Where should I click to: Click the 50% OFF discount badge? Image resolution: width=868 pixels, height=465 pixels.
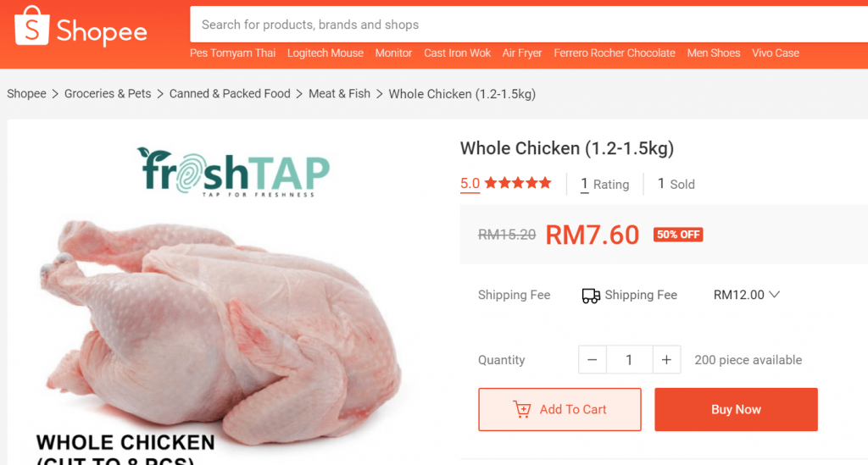coord(678,235)
